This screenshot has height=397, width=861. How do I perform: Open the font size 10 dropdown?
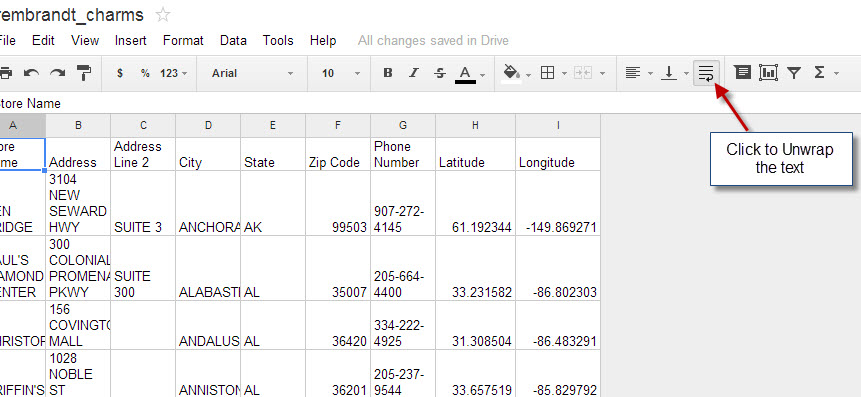point(340,73)
